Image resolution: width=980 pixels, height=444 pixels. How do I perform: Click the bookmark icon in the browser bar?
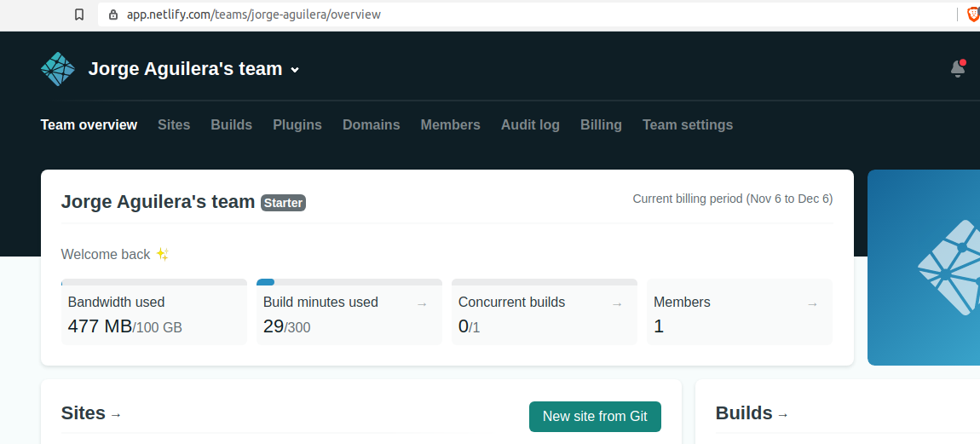[x=78, y=14]
